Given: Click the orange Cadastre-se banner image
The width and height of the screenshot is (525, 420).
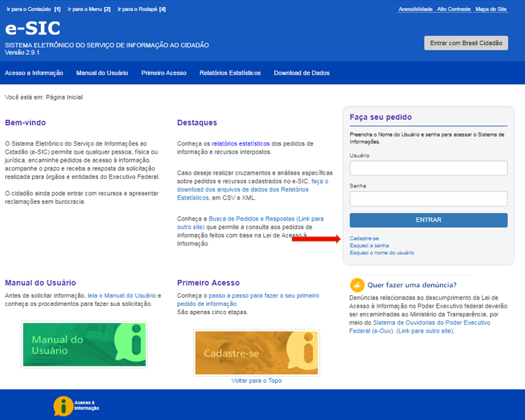Looking at the screenshot, I should click(256, 352).
